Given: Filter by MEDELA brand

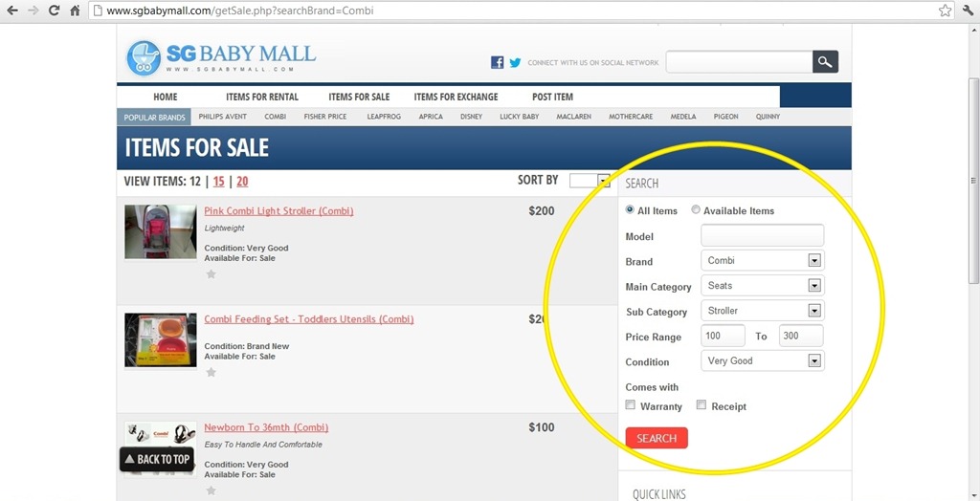Looking at the screenshot, I should [683, 117].
